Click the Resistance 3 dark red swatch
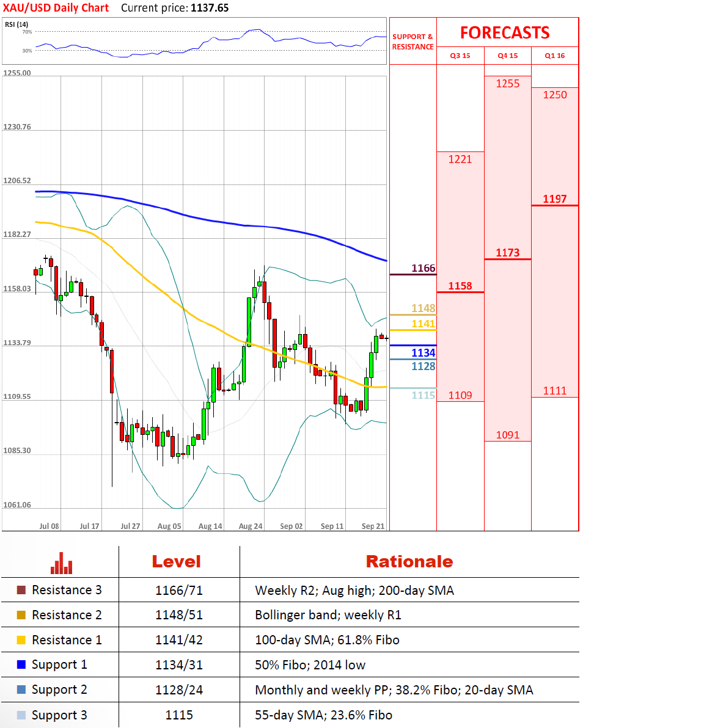Viewport: 704px width, 728px height. [21, 590]
